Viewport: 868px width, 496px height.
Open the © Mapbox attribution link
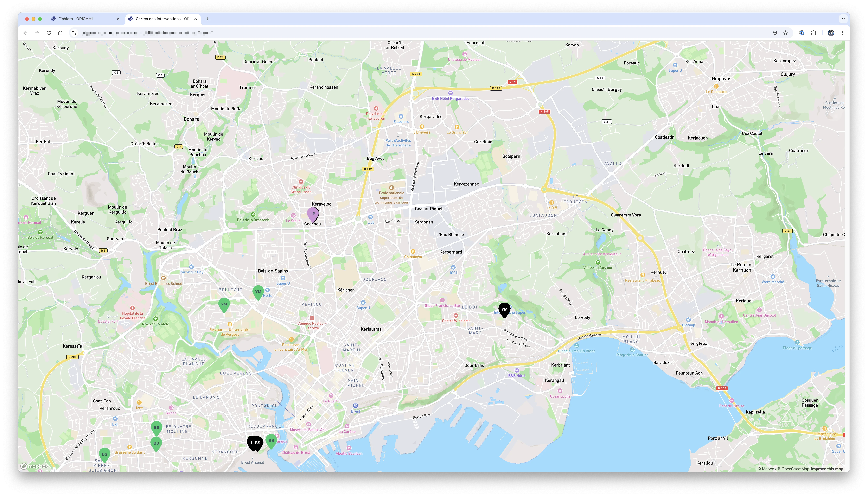766,469
